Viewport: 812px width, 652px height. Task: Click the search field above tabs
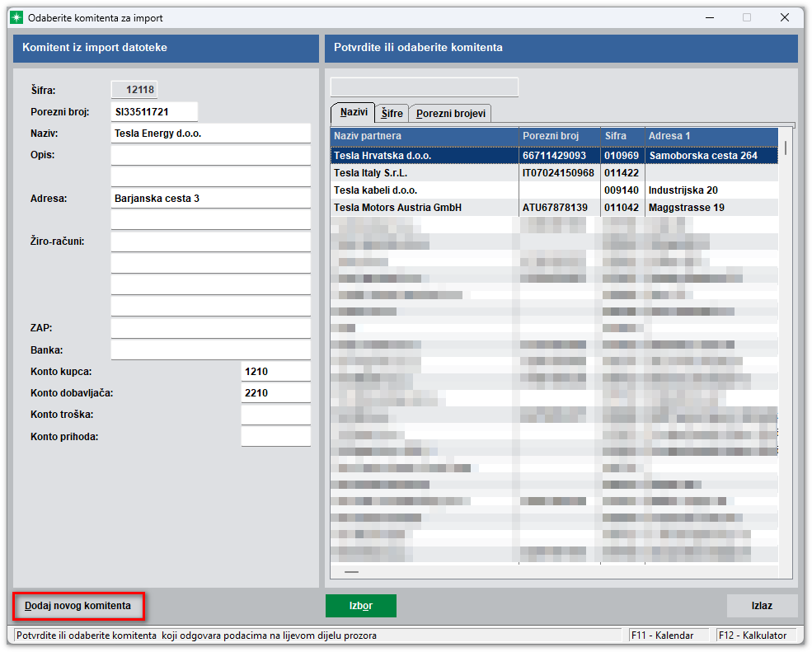pos(424,87)
